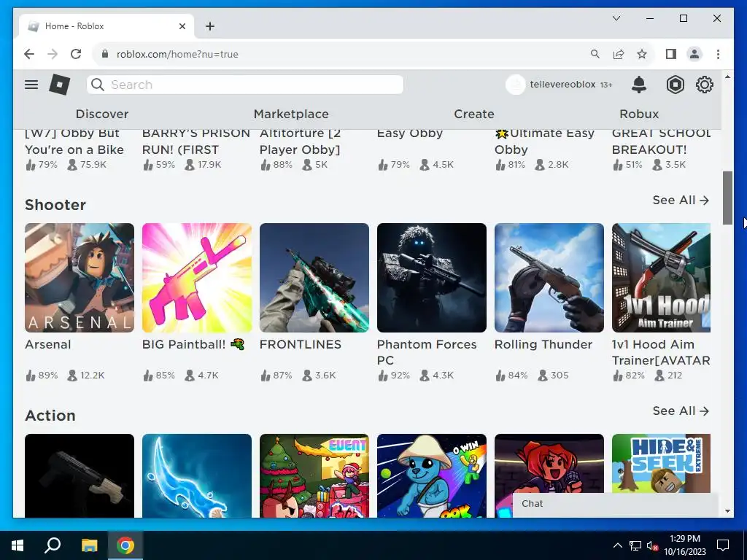This screenshot has height=560, width=747.
Task: Close the Home - Roblox tab
Action: (x=182, y=26)
